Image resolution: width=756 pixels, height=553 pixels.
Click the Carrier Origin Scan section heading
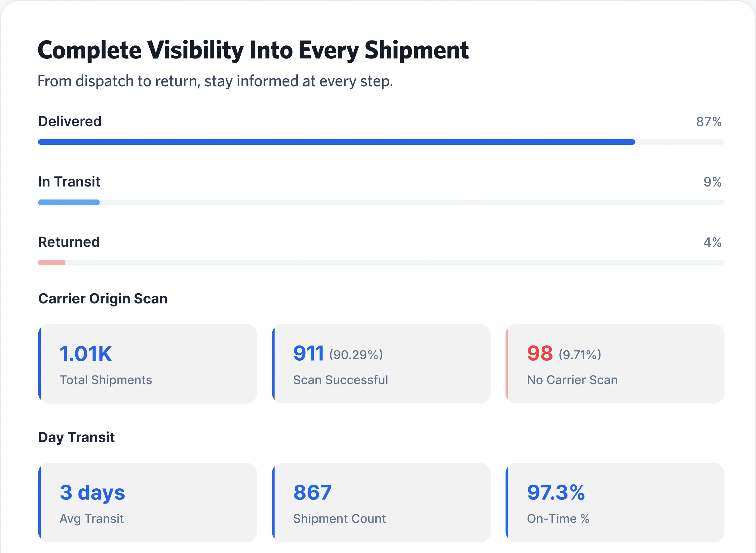pyautogui.click(x=103, y=298)
